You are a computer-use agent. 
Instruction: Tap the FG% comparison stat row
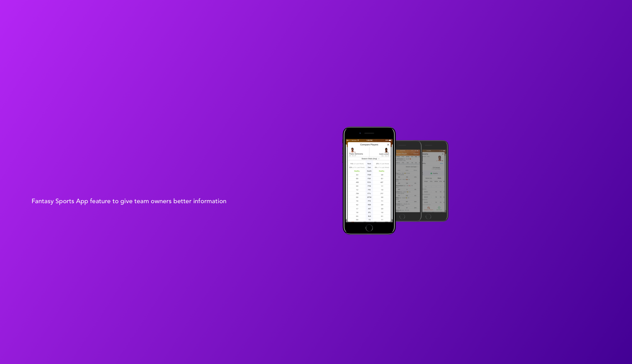pyautogui.click(x=369, y=182)
